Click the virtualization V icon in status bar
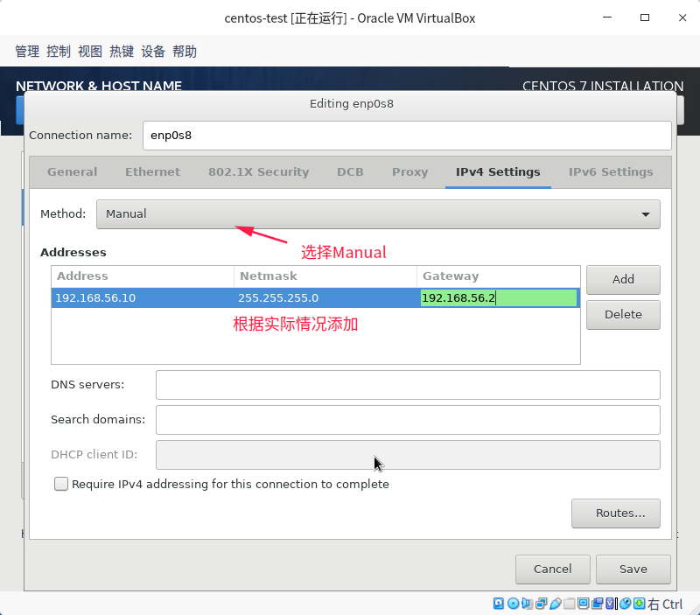The width and height of the screenshot is (700, 615). [x=610, y=604]
